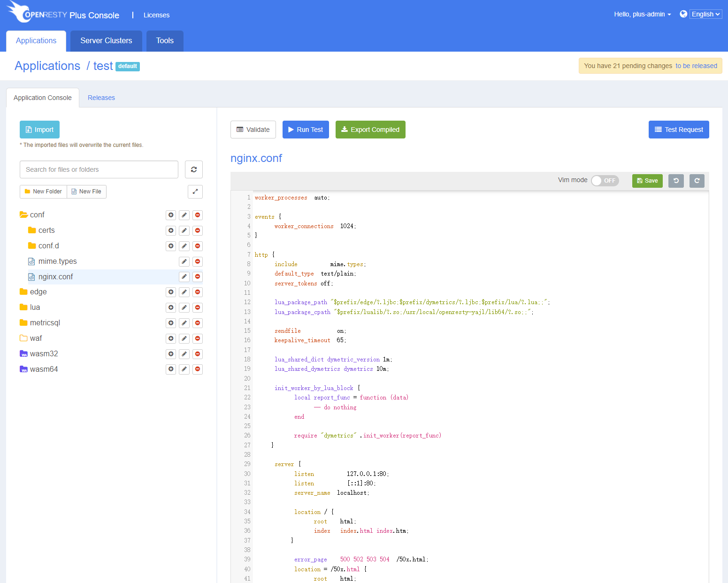Screen dimensions: 728x583
Task: Delete the mime.types file
Action: click(x=198, y=261)
